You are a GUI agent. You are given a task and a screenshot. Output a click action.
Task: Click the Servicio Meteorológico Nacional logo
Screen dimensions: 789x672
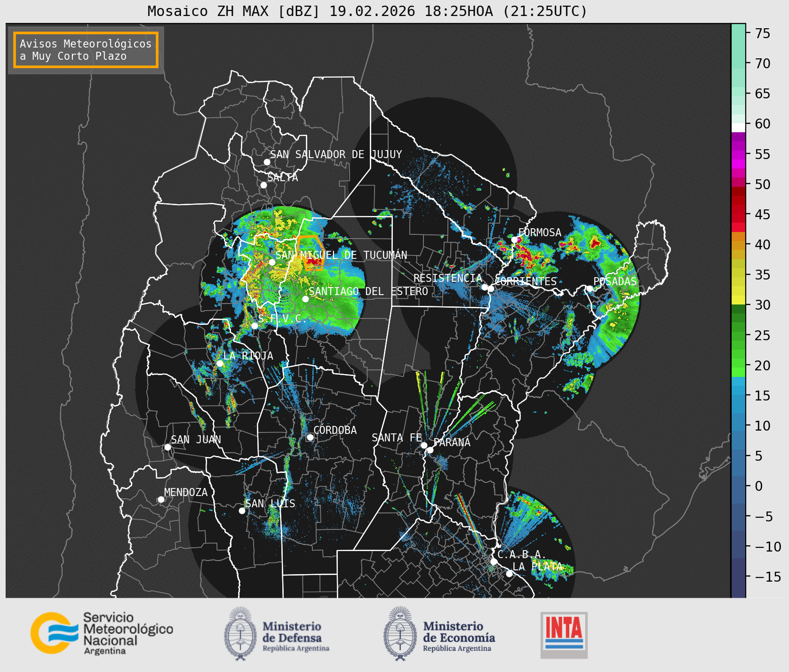tap(102, 633)
